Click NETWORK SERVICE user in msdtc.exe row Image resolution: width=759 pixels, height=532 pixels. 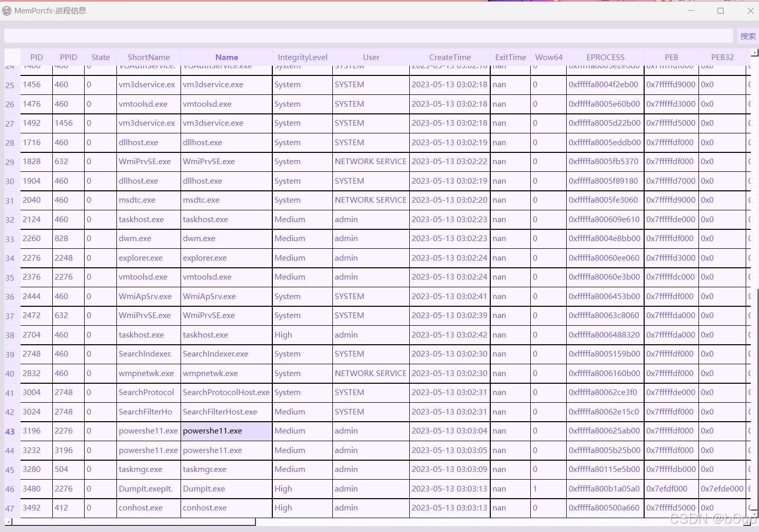pyautogui.click(x=371, y=200)
